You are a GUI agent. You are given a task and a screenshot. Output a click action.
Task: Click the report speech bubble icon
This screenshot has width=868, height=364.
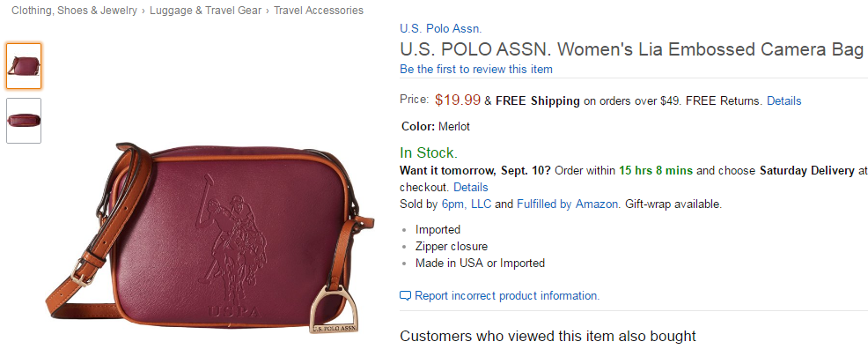405,296
